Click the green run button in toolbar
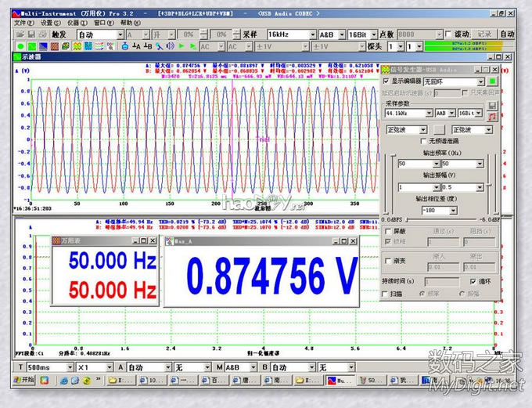 tap(20, 47)
